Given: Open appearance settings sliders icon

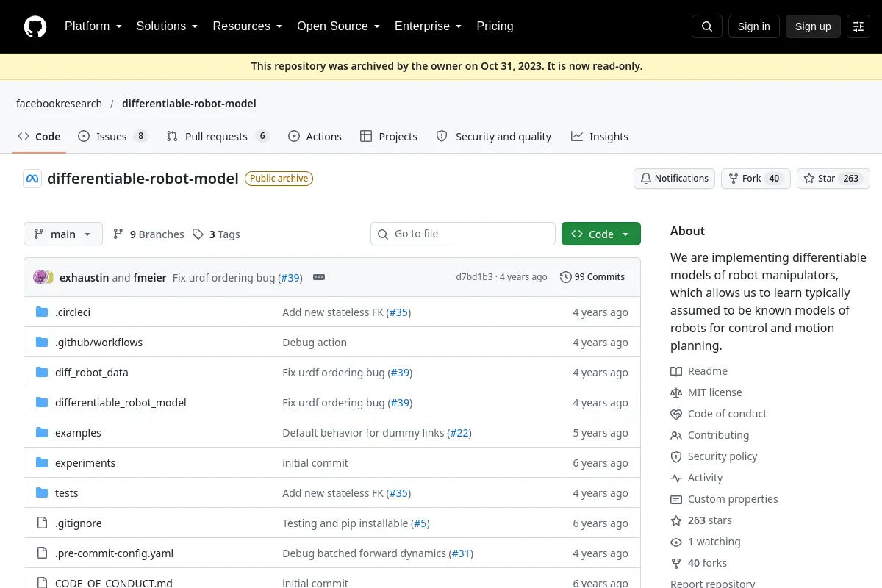Looking at the screenshot, I should tap(858, 26).
